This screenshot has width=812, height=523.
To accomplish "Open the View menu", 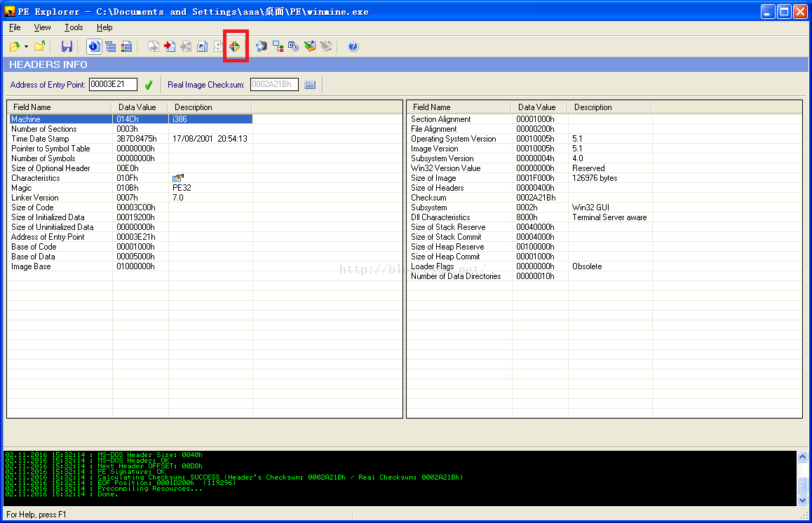I will [x=43, y=27].
